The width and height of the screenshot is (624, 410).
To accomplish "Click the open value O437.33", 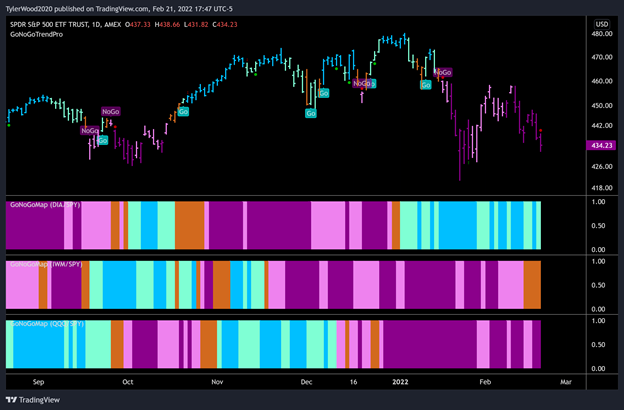I will 138,25.
